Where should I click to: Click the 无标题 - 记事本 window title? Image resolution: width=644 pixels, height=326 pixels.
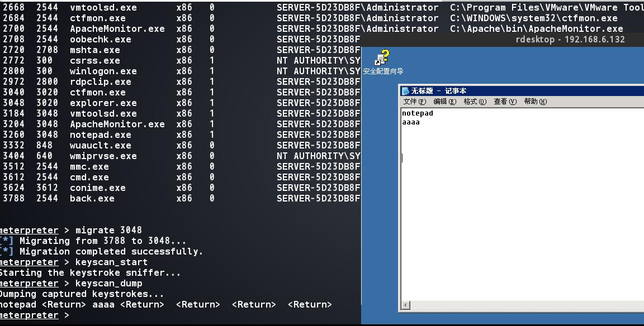(x=439, y=90)
